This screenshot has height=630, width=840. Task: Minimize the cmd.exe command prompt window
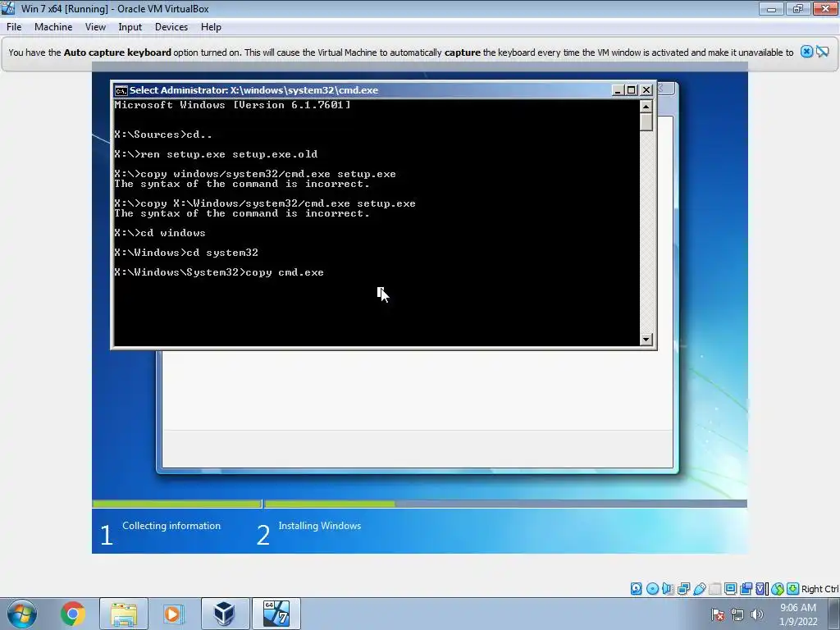(x=618, y=90)
